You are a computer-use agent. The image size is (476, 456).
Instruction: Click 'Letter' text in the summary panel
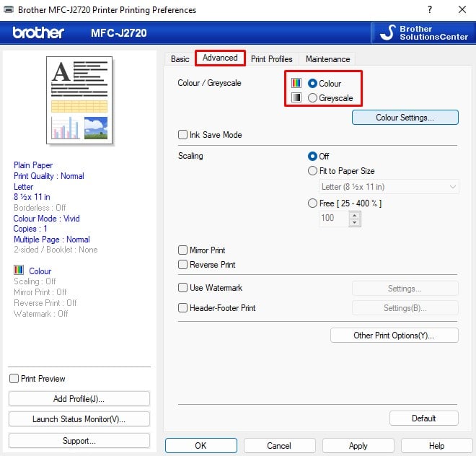point(23,187)
